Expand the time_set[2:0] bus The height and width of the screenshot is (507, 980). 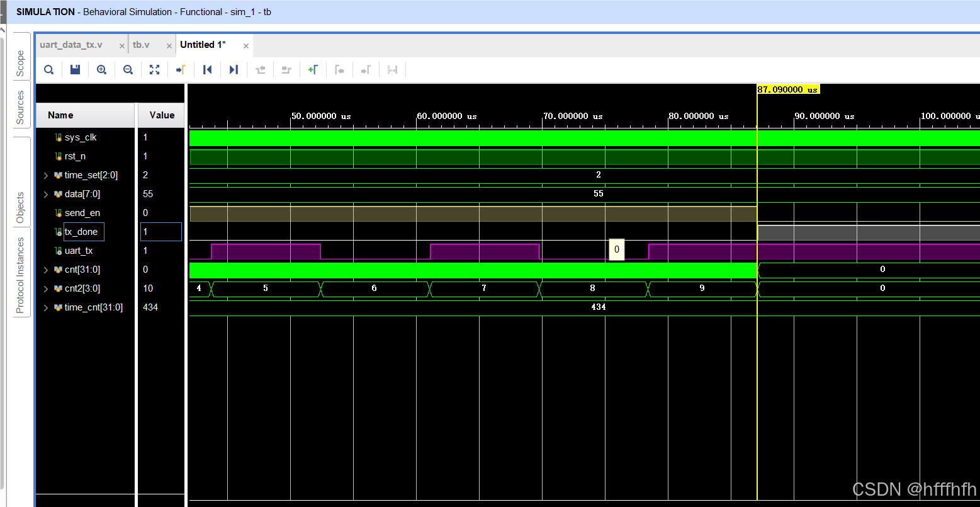[45, 175]
